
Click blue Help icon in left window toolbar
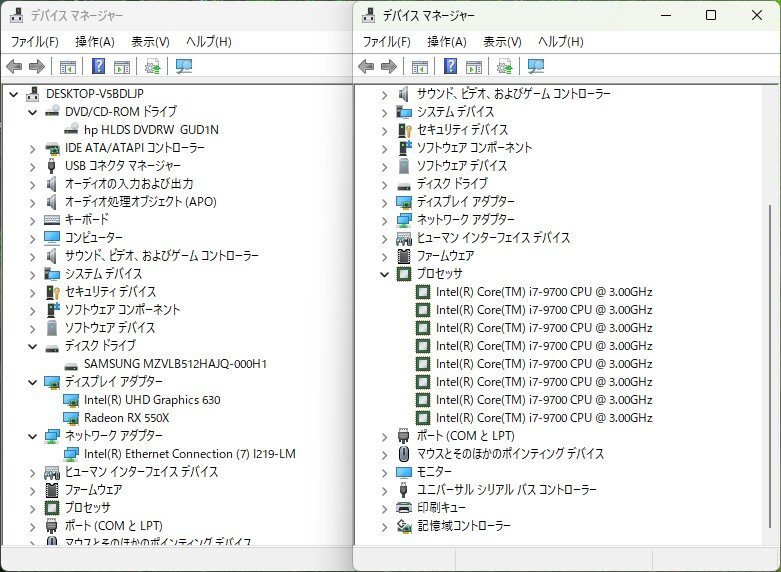(99, 66)
